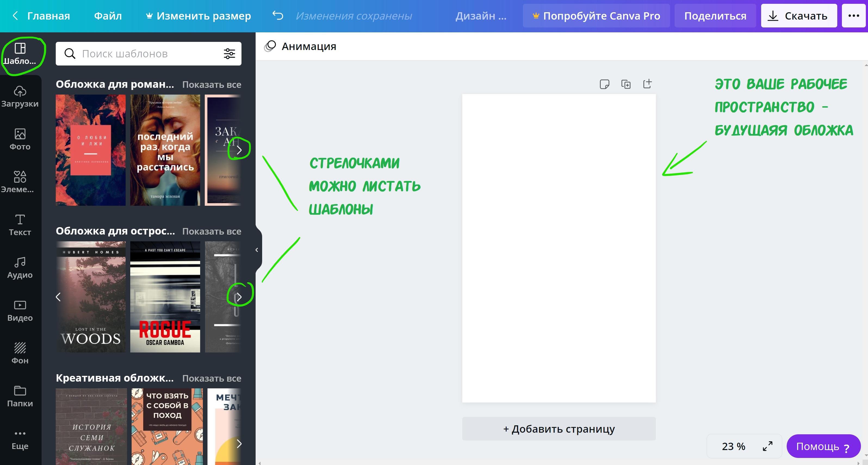Collapse the templates side panel
The height and width of the screenshot is (465, 868).
point(257,249)
